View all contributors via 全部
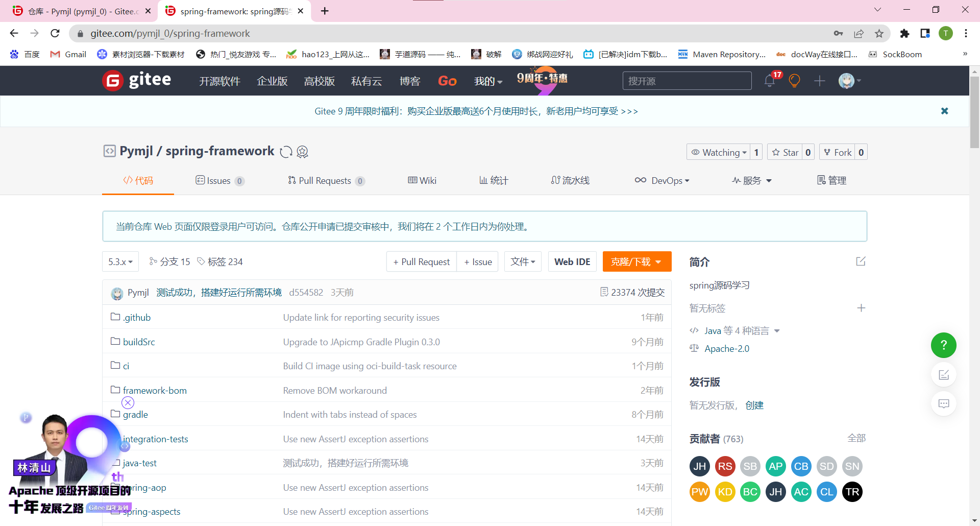The width and height of the screenshot is (980, 526). tap(856, 438)
